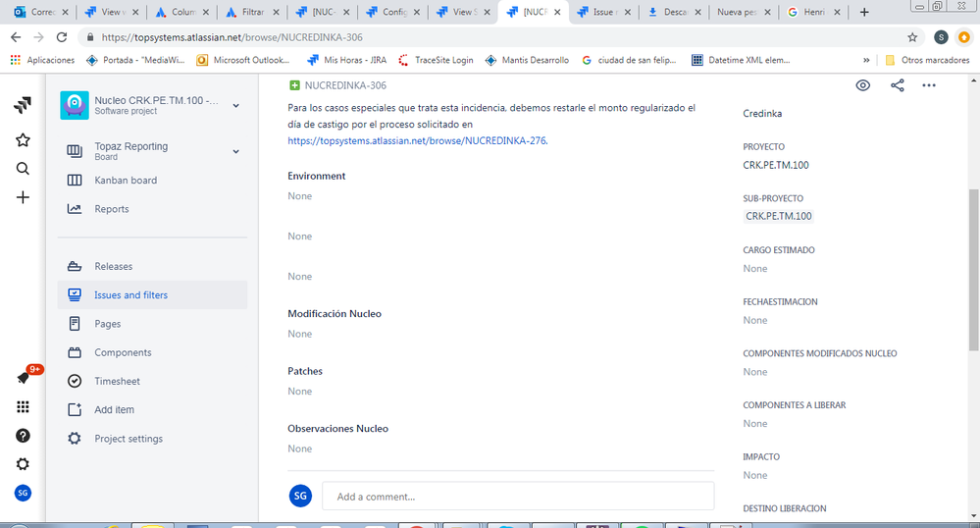Edit Patches None value
The height and width of the screenshot is (528, 980).
tap(300, 392)
